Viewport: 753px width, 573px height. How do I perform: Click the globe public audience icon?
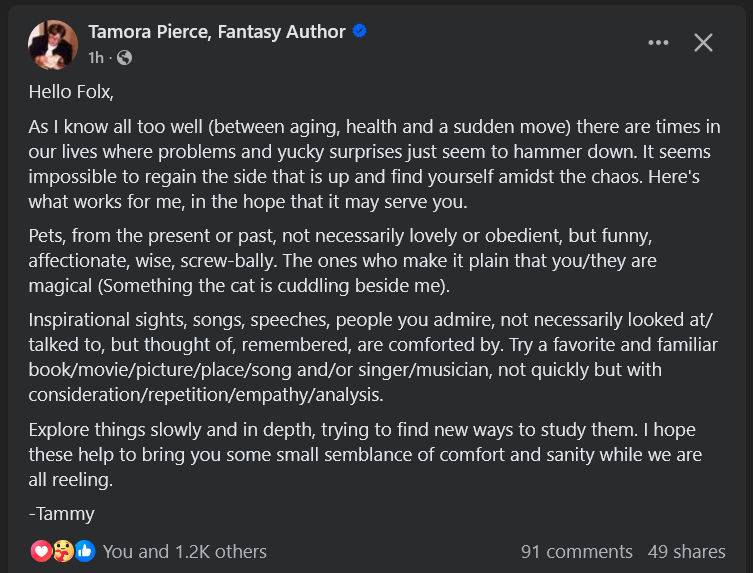(124, 58)
